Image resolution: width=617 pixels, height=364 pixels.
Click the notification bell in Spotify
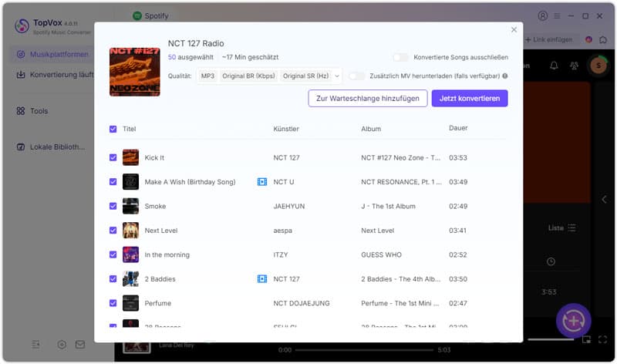pyautogui.click(x=554, y=66)
